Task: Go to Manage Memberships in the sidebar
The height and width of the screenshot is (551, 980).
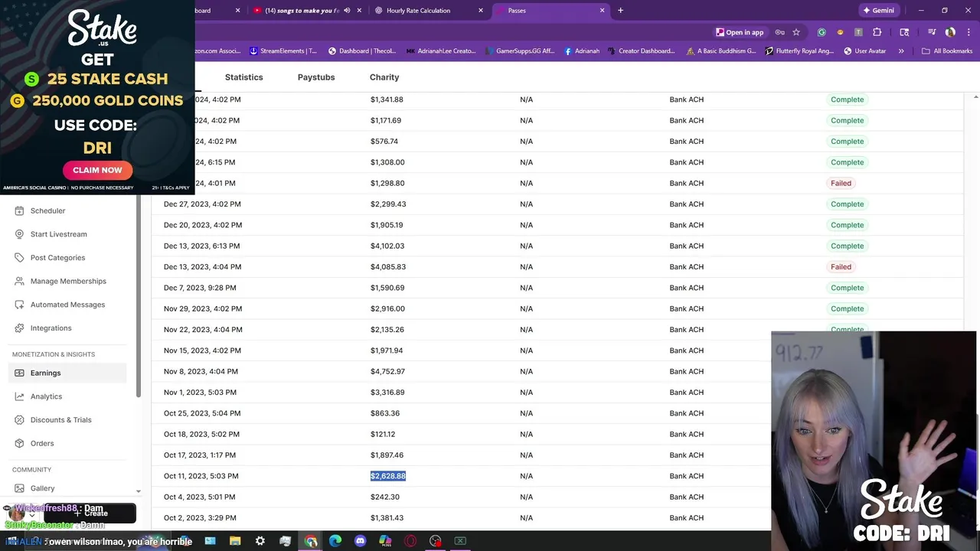Action: pyautogui.click(x=68, y=281)
